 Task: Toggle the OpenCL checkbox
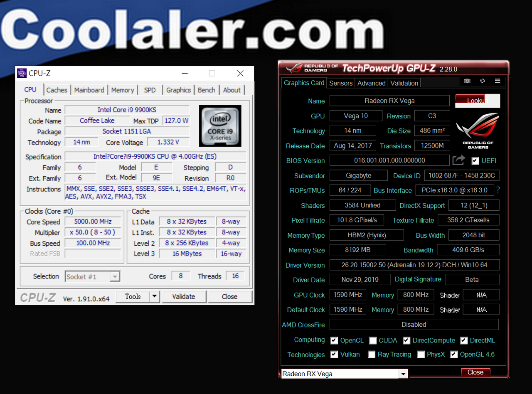[334, 340]
